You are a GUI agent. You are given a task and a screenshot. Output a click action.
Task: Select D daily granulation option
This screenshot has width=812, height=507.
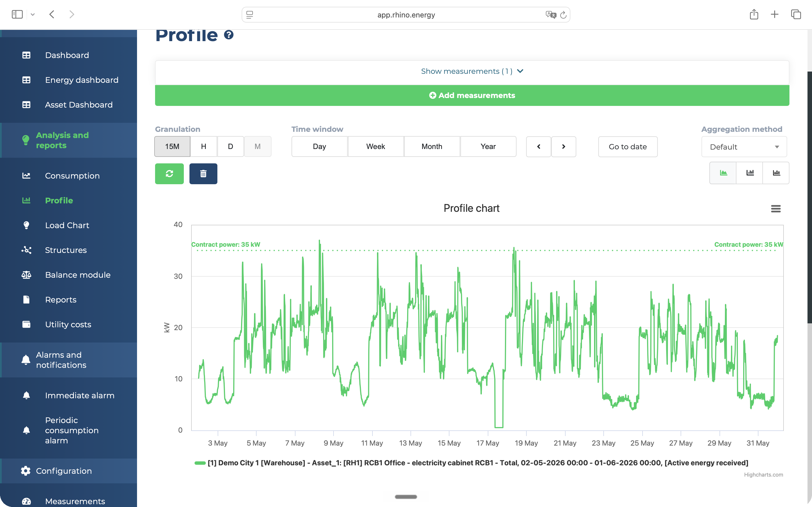tap(231, 146)
